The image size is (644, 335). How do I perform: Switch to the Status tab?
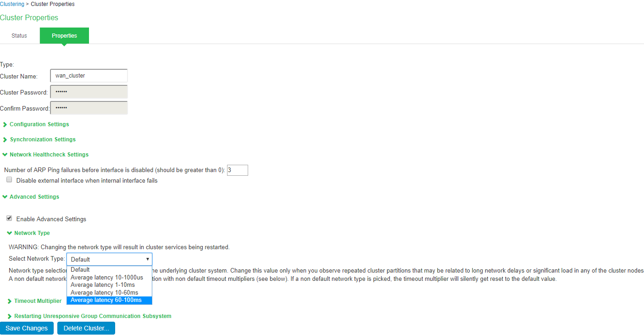coord(19,36)
